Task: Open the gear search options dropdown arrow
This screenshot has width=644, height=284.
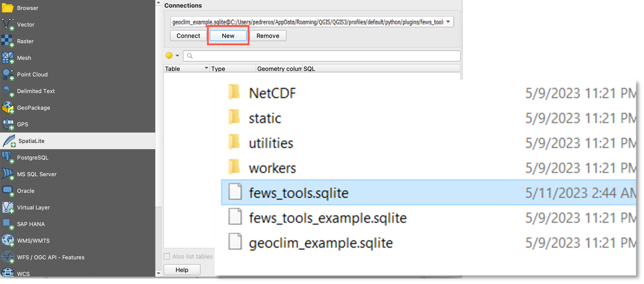Action: [x=177, y=55]
